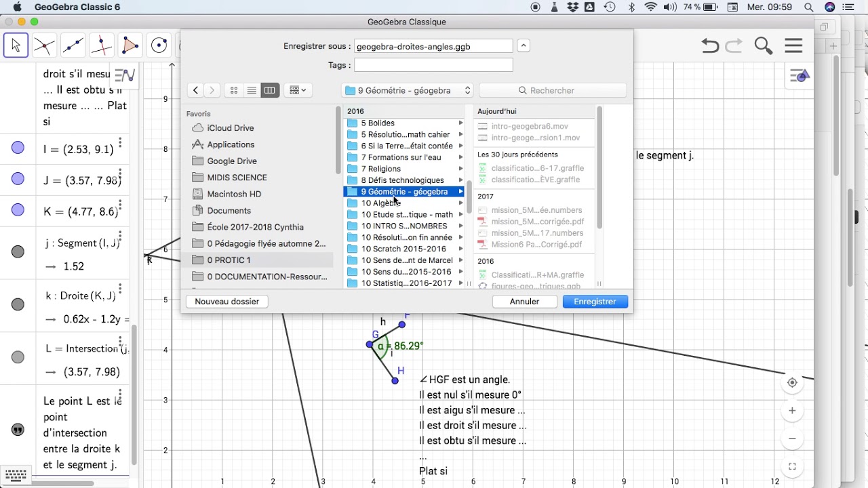Screen dimensions: 868x488
Task: Click the folder column scrollbar
Action: point(469,197)
